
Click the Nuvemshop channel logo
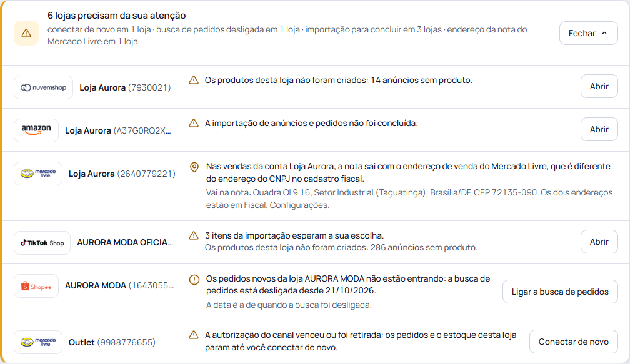point(43,87)
